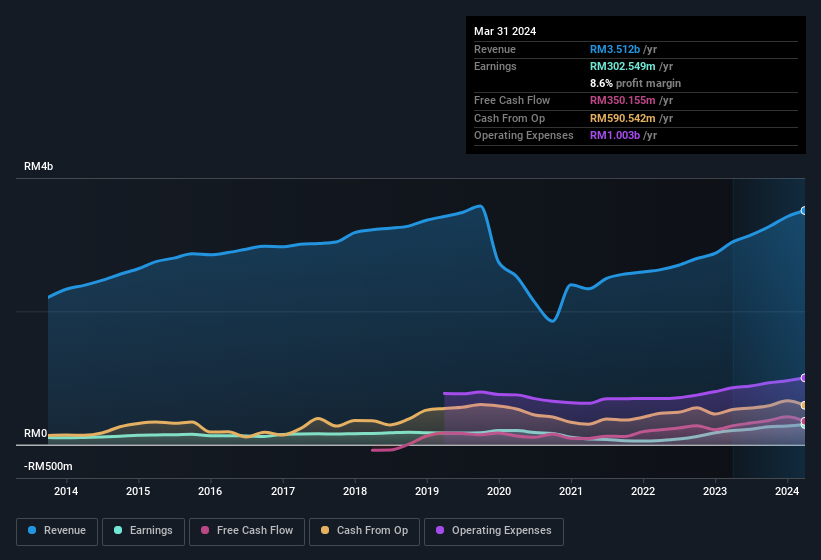821x560 pixels.
Task: Click the RM0 y-axis label
Action: pyautogui.click(x=36, y=433)
